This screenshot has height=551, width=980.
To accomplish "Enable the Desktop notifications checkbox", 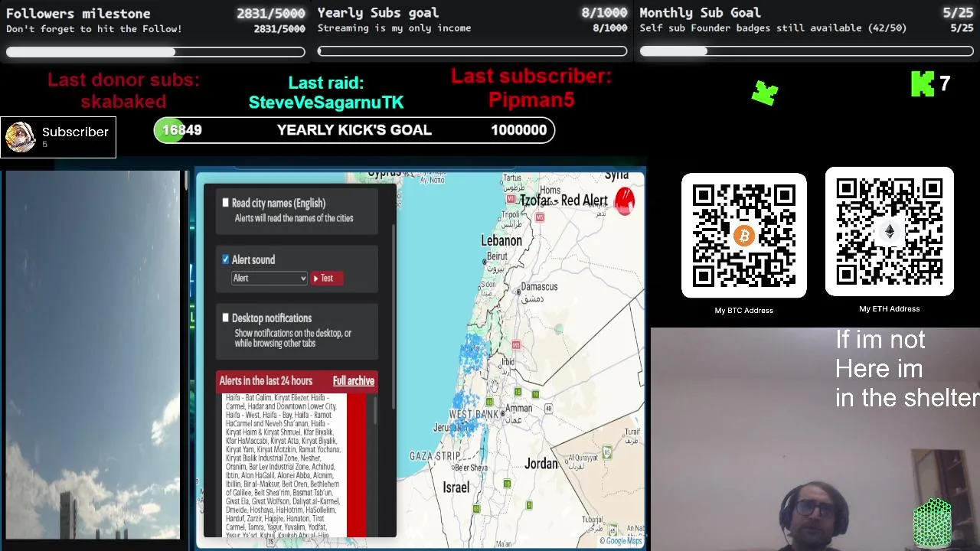I will click(226, 318).
